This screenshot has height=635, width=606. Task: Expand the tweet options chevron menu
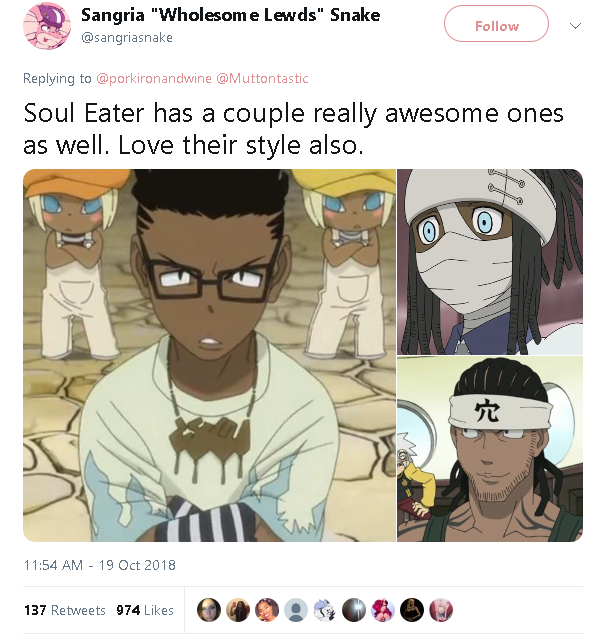[x=575, y=26]
